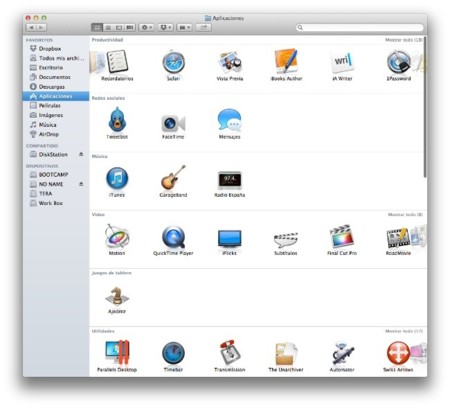Eject the DiskStation shared volume
The width and height of the screenshot is (450, 408).
pos(81,154)
